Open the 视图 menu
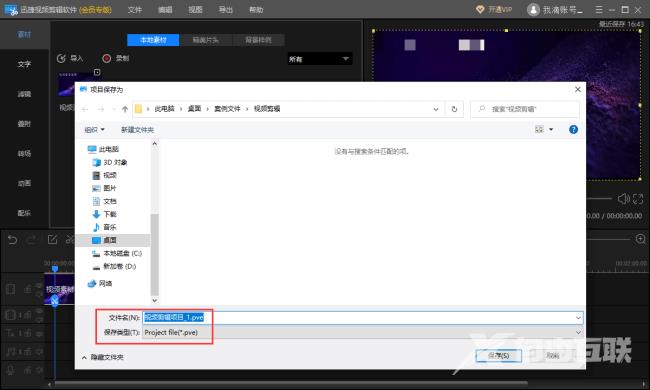 [195, 10]
